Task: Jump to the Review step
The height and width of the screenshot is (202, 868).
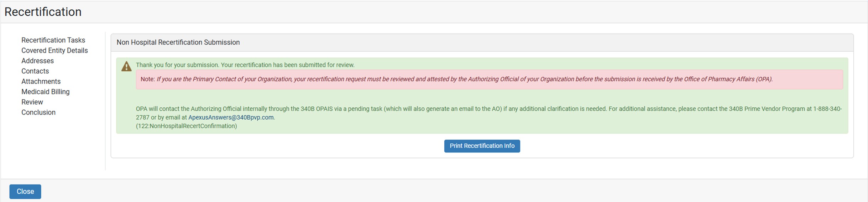Action: click(x=32, y=102)
